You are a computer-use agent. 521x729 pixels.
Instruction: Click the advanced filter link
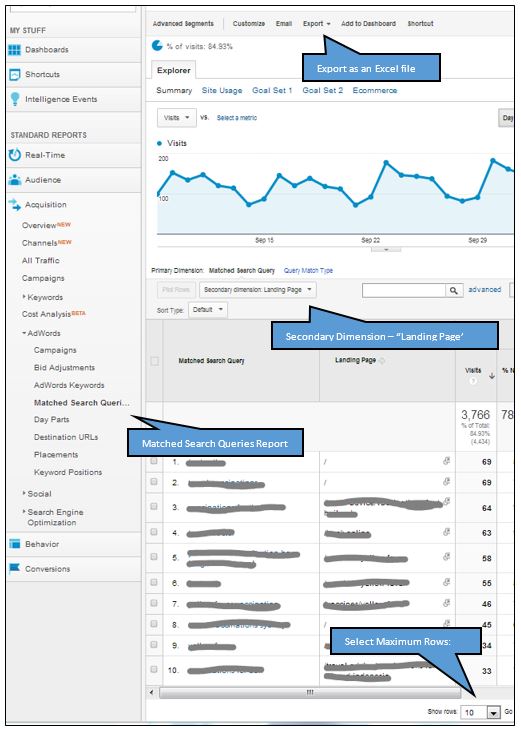(484, 290)
